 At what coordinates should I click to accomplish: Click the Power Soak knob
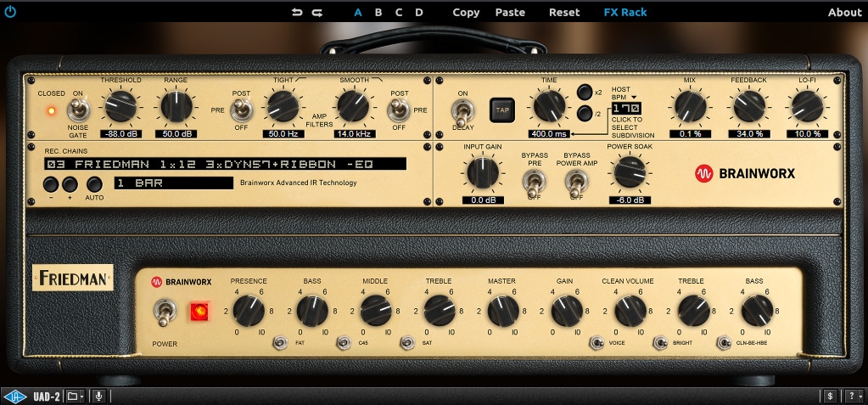tap(630, 172)
